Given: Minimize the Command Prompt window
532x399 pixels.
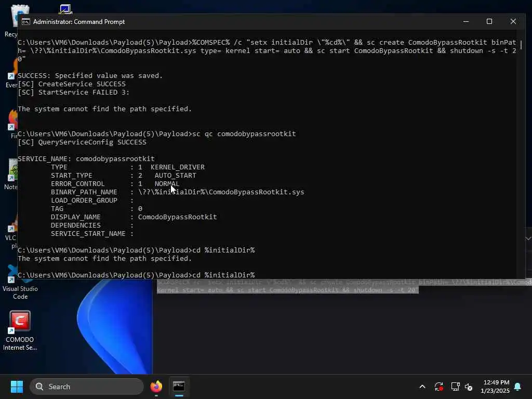Looking at the screenshot, I should tap(466, 22).
